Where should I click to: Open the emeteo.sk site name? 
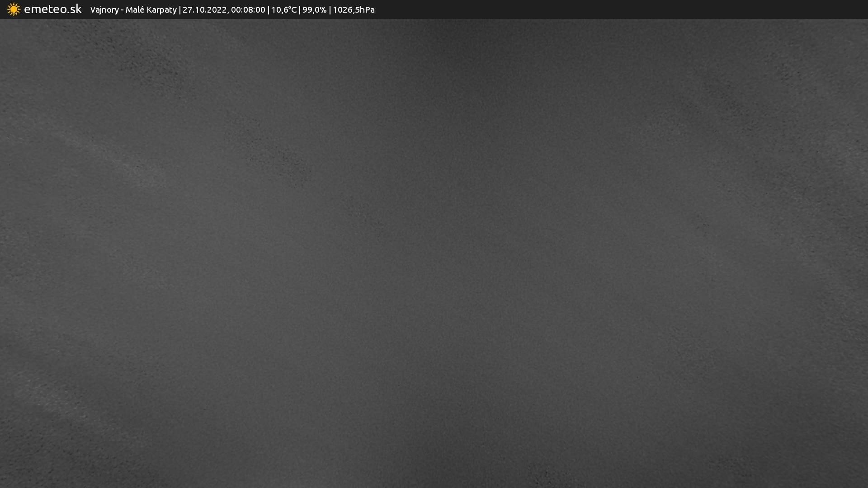coord(52,9)
